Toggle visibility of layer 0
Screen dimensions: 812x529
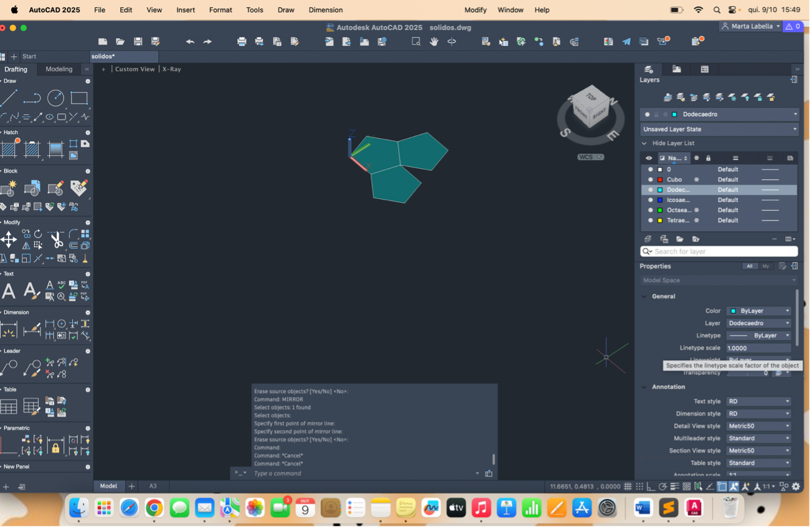click(651, 170)
